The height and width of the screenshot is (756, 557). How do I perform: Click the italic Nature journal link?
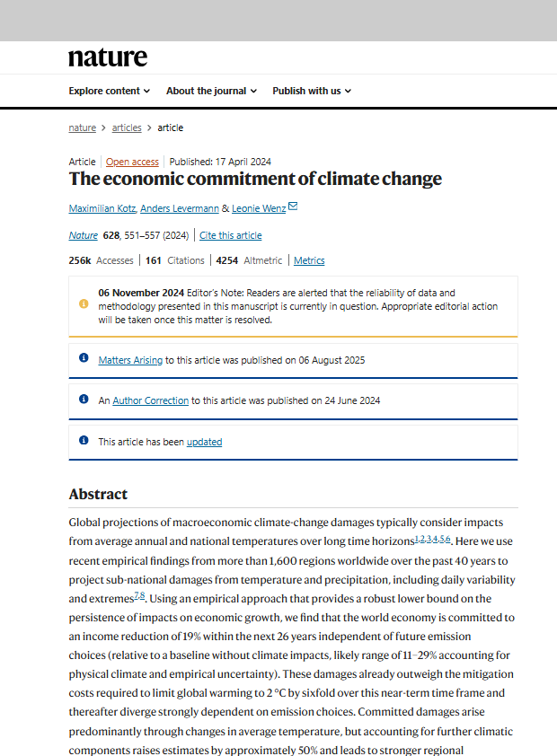(83, 235)
